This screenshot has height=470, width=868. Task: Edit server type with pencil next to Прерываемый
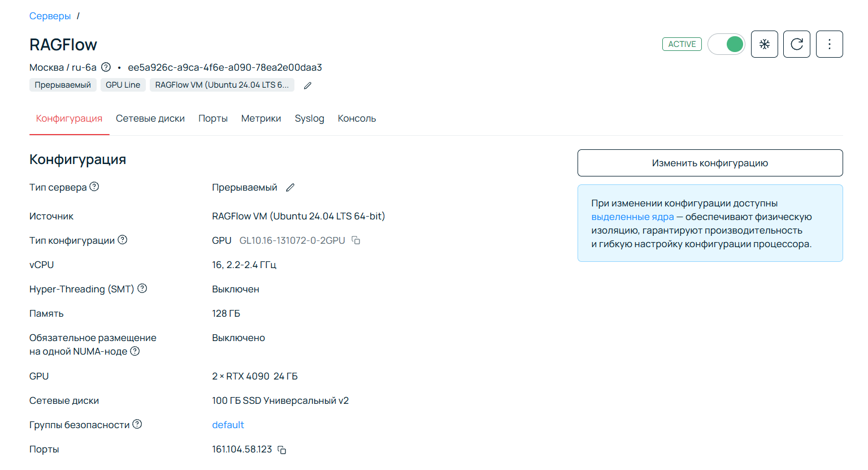click(x=290, y=187)
